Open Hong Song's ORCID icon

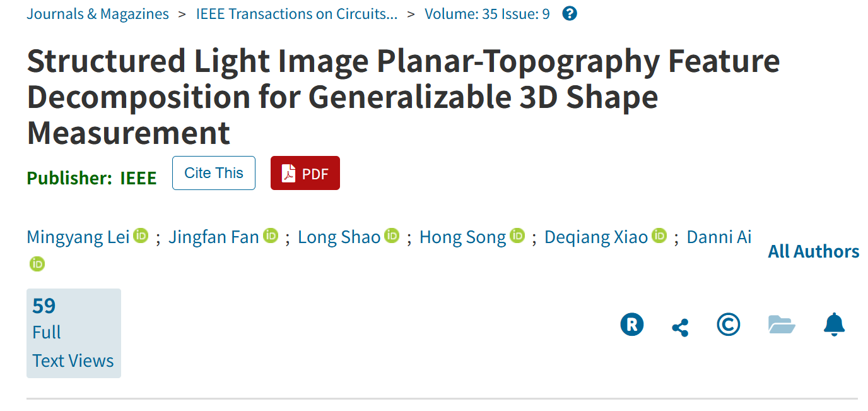(x=517, y=236)
